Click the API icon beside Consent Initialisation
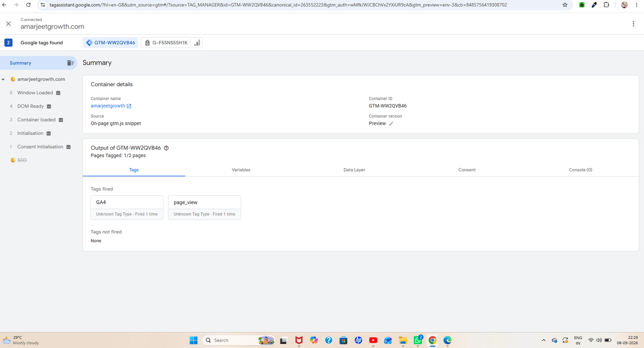 [68, 147]
